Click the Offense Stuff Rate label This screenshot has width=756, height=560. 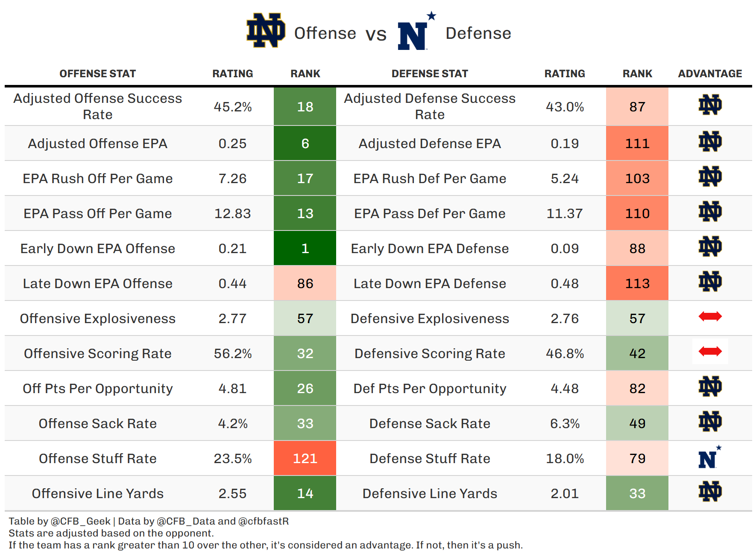pos(98,458)
